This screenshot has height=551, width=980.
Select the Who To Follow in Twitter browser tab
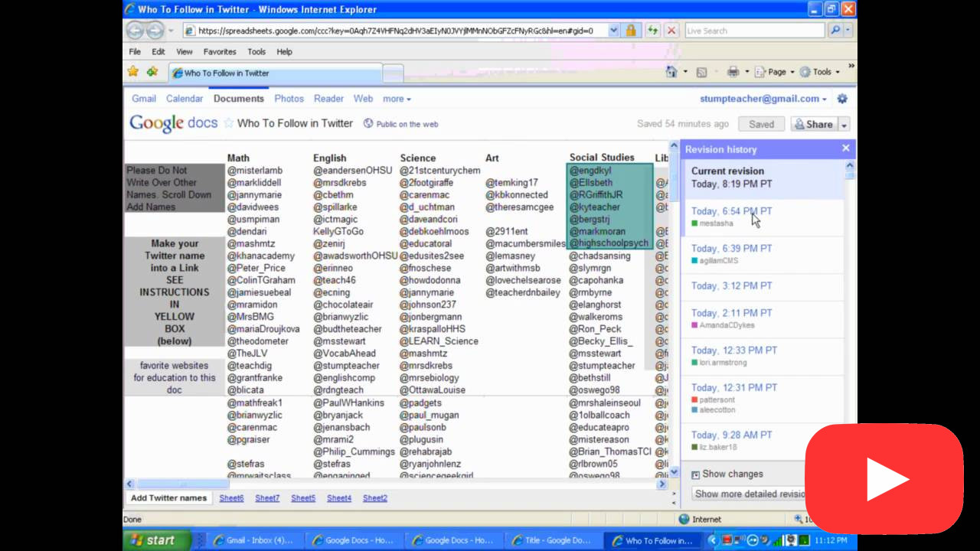click(x=274, y=73)
